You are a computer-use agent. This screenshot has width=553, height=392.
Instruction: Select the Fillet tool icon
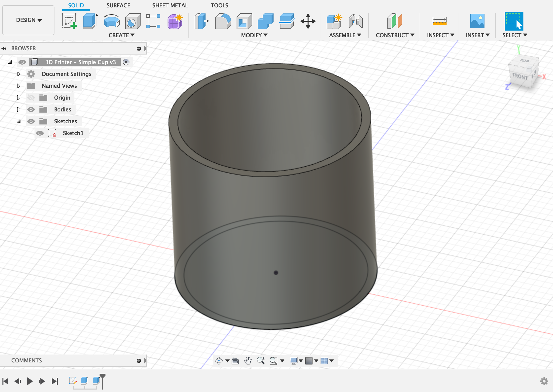coord(223,21)
